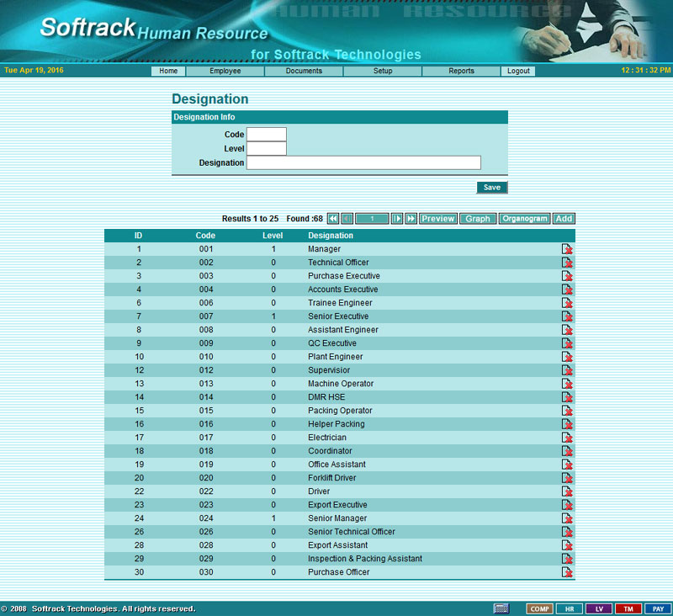Click delete icon for Technical Officer

tap(568, 263)
